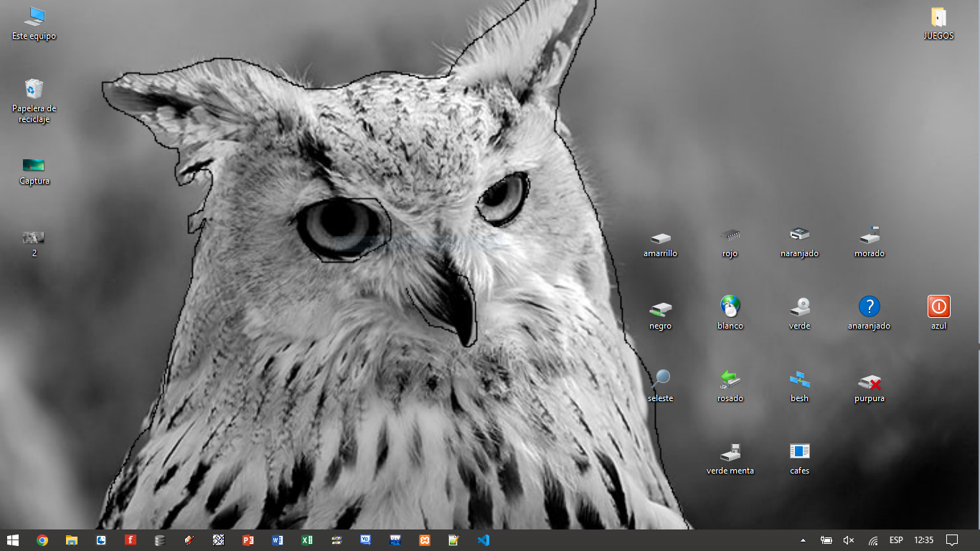Unmute the speaker in the system tray
Viewport: 980px width, 551px height.
point(849,540)
